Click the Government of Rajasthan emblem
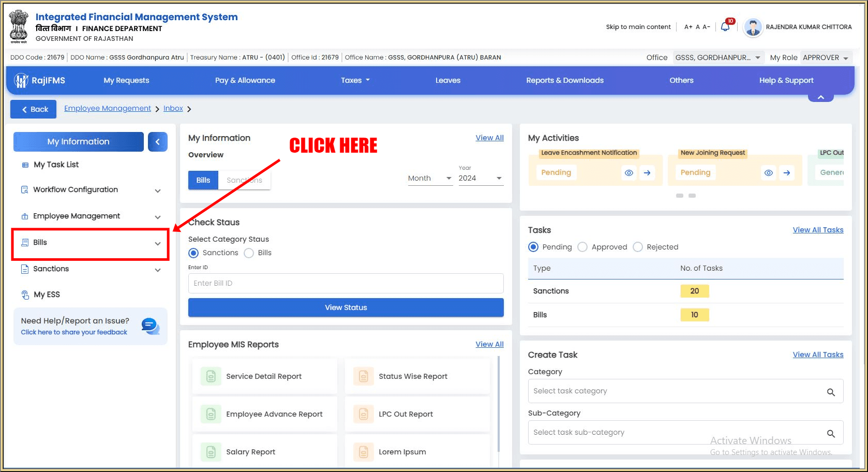The image size is (868, 472). click(19, 26)
